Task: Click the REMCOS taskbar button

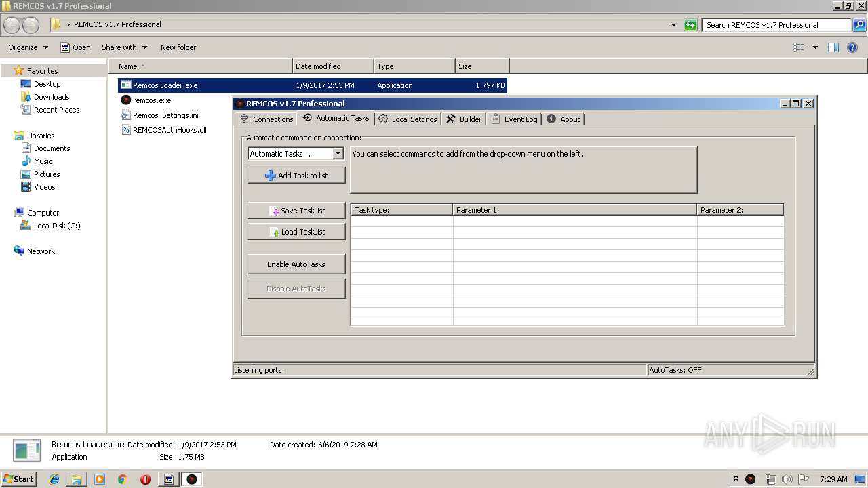Action: 192,479
